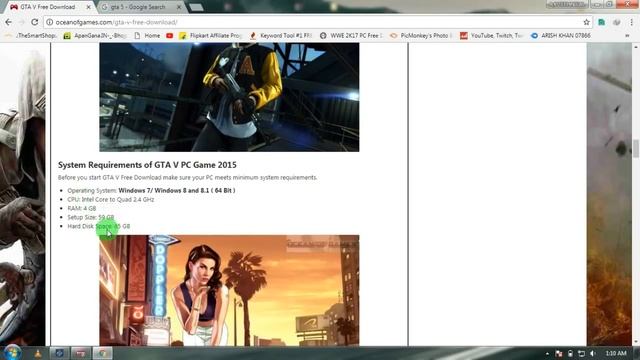640x360 pixels.
Task: Show hidden system tray icons
Action: pos(547,353)
